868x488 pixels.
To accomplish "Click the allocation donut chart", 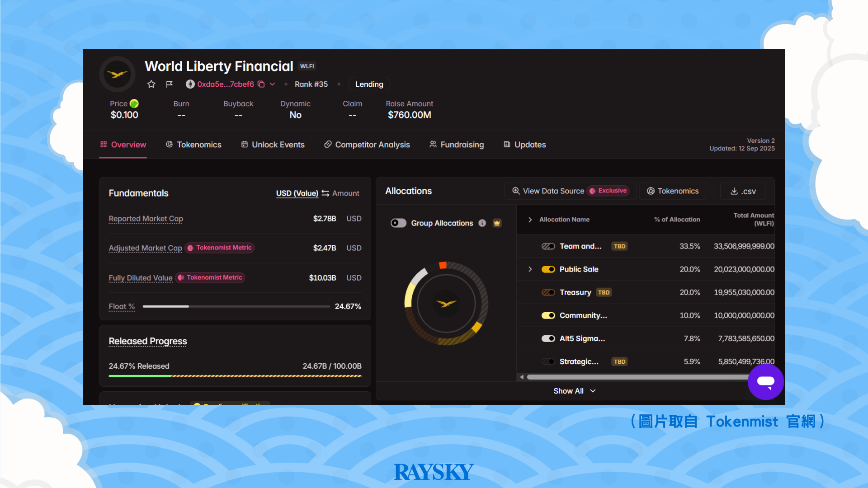I will 446,304.
